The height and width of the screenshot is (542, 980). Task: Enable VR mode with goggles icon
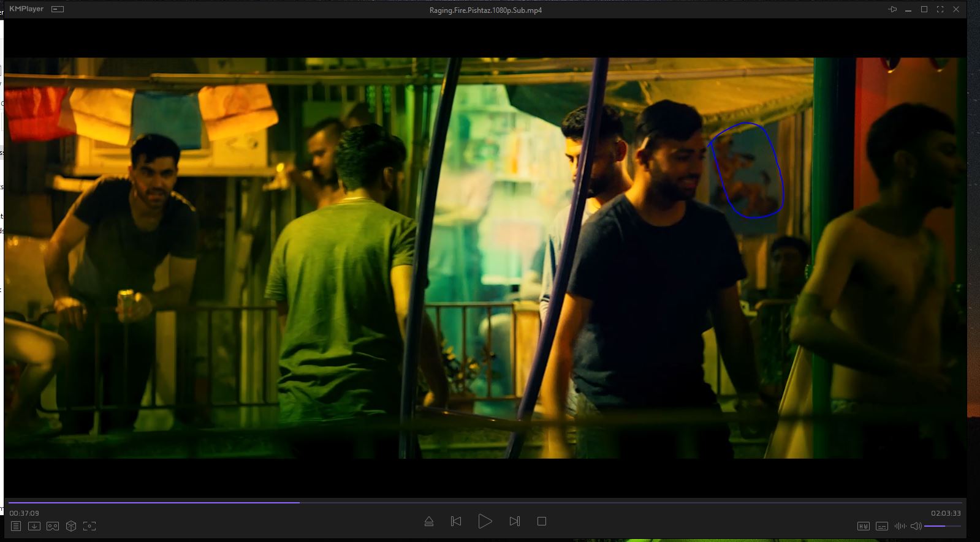53,526
